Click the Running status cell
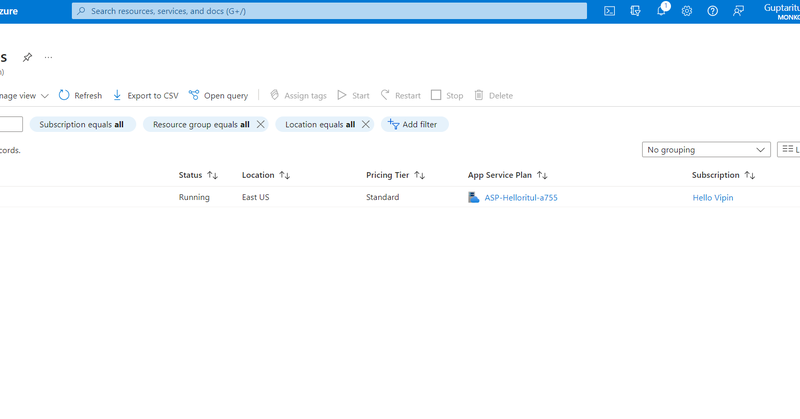Screen dimensions: 800x419 pos(194,197)
